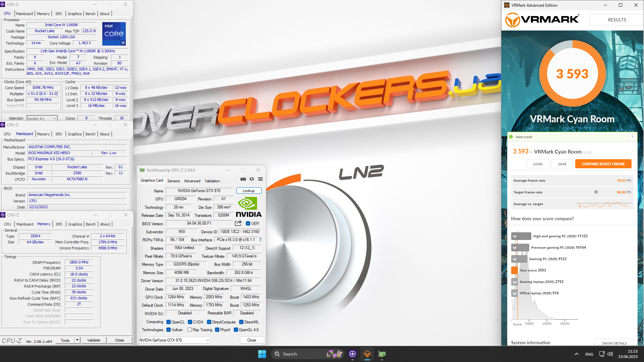The width and height of the screenshot is (644, 362).
Task: Click VRMark Results header button
Action: coord(617,20)
